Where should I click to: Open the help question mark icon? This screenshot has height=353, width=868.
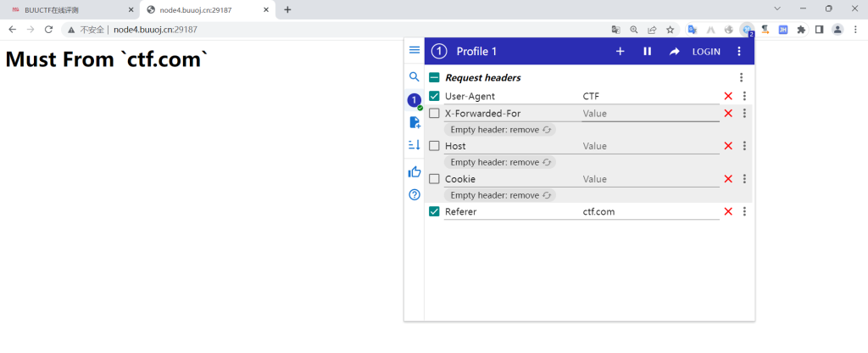coord(415,194)
